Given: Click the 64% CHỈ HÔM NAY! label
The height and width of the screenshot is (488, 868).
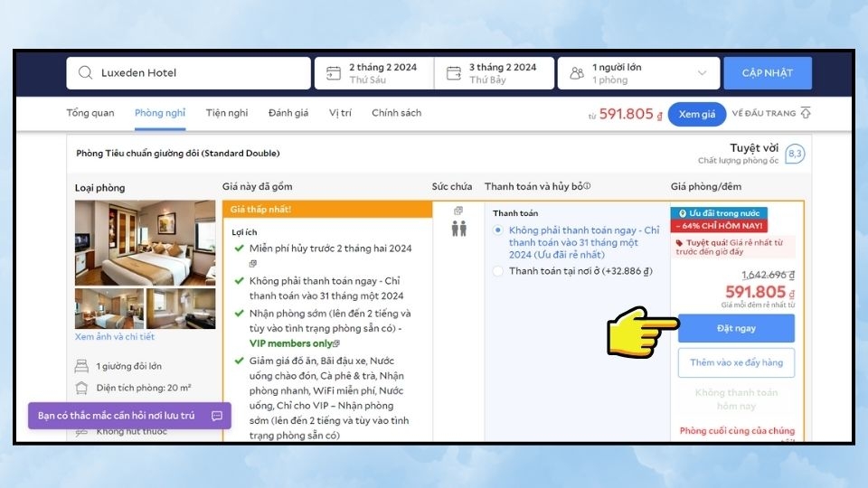Looking at the screenshot, I should coord(719,226).
